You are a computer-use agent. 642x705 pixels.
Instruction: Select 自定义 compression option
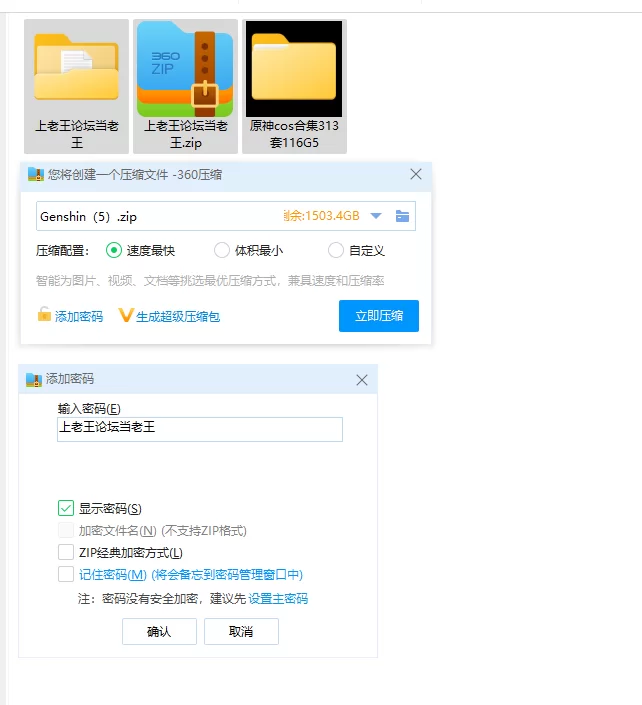[336, 250]
